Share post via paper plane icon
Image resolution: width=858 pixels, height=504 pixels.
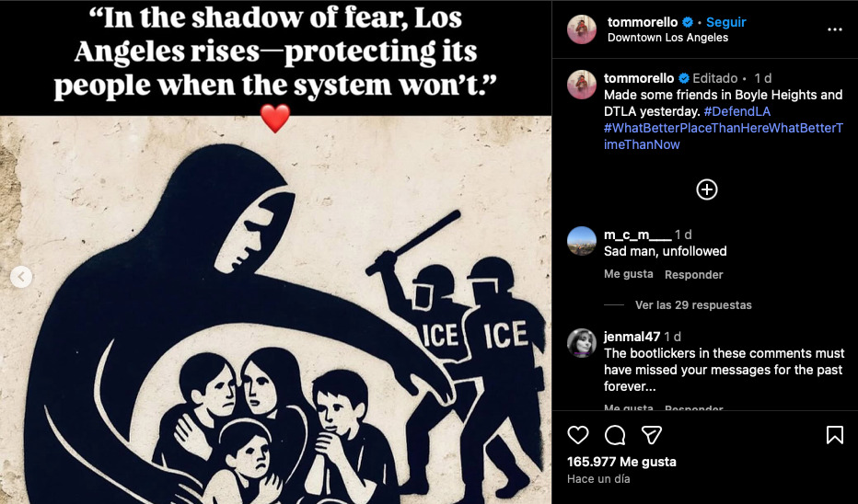(x=652, y=435)
